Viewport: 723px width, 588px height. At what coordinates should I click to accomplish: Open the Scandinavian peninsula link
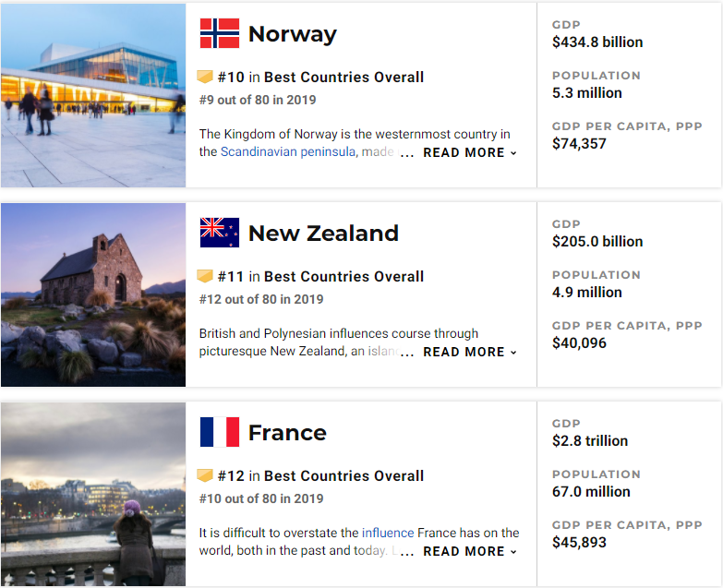(x=287, y=151)
